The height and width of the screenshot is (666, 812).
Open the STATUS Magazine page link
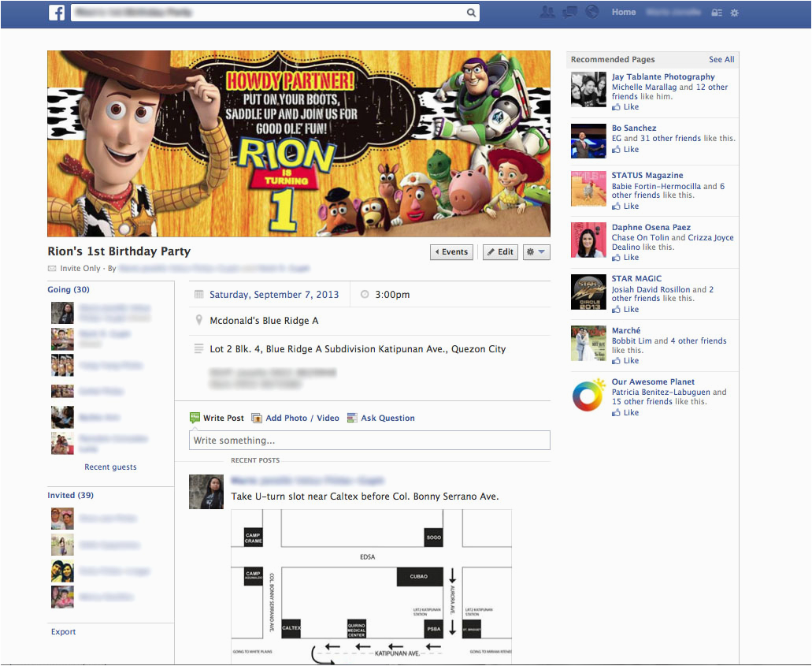[x=647, y=175]
